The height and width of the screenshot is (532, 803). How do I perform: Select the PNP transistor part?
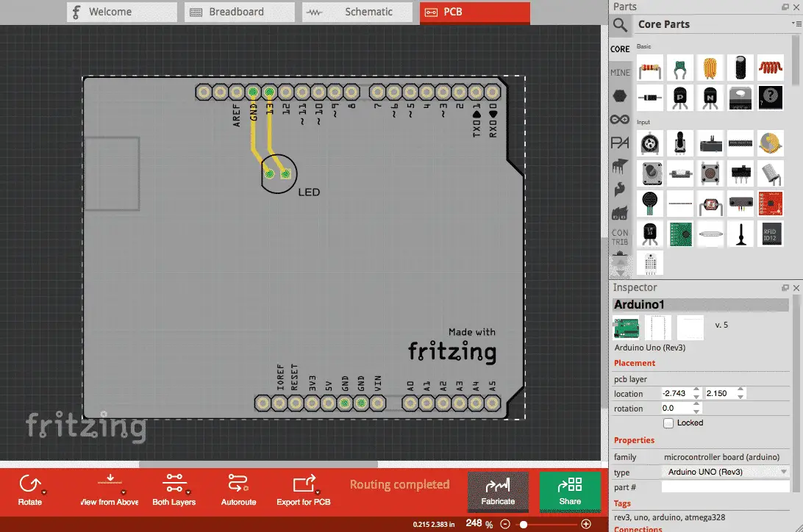pyautogui.click(x=680, y=98)
